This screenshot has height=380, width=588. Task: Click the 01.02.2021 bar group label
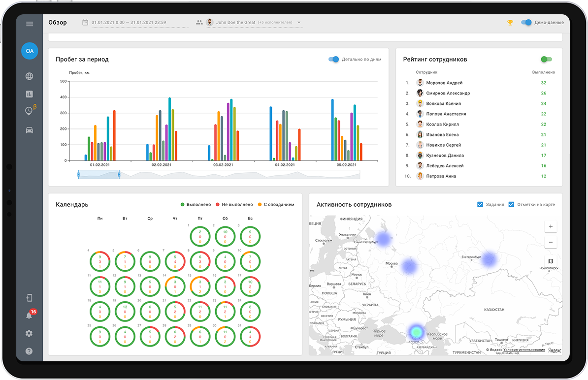point(100,165)
